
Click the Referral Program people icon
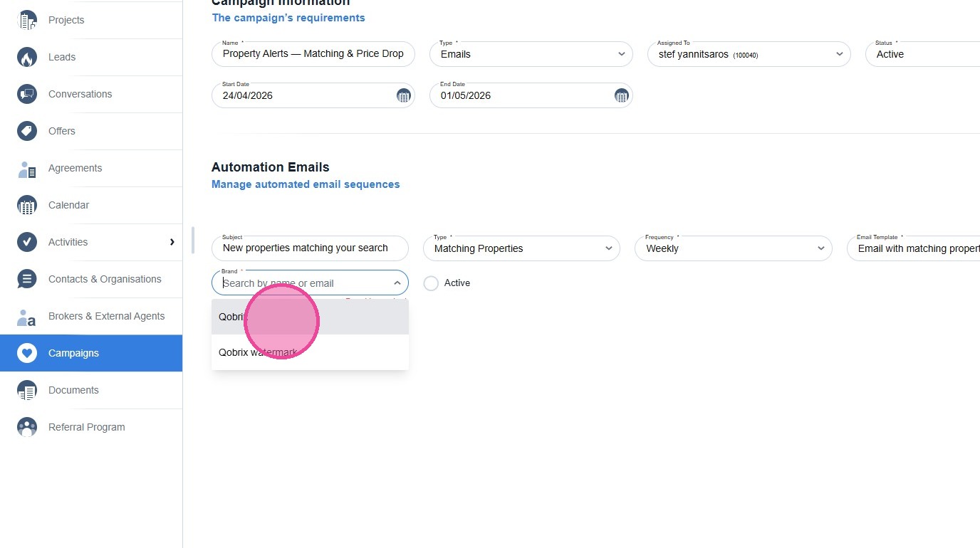coord(27,427)
